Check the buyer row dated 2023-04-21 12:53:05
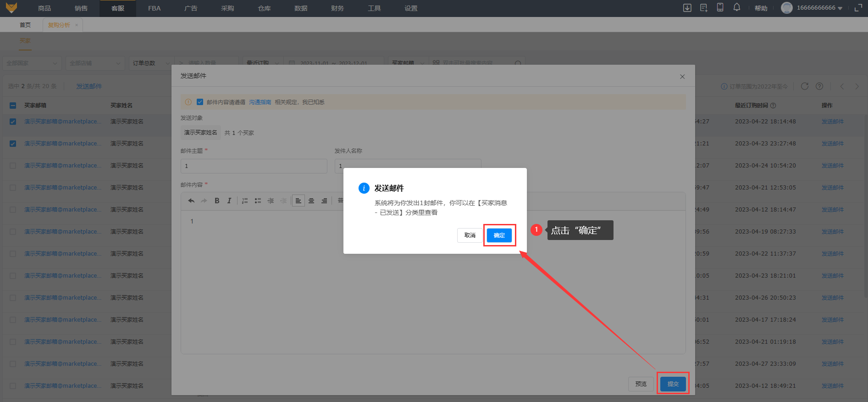The image size is (868, 402). pyautogui.click(x=13, y=188)
